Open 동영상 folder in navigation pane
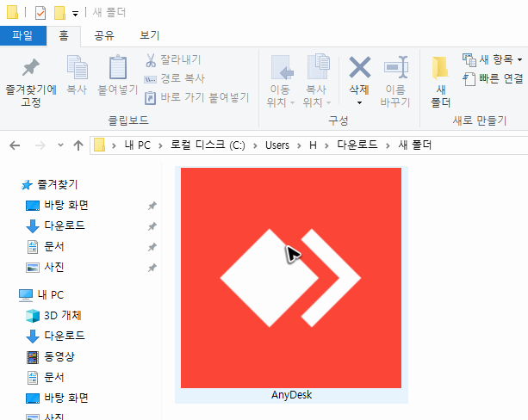 pyautogui.click(x=51, y=356)
